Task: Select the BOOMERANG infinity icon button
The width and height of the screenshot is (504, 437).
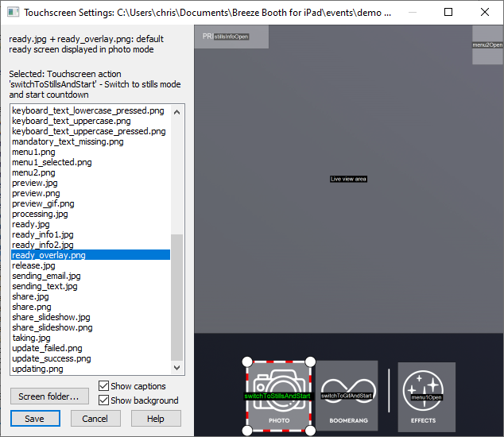Action: pyautogui.click(x=347, y=396)
